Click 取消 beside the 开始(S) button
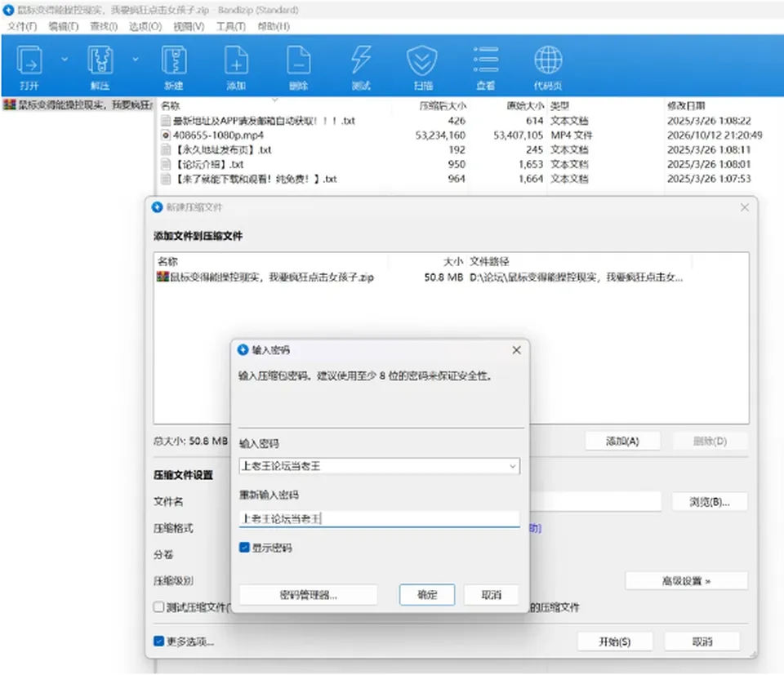Viewport: 784px width, 675px height. tap(702, 642)
